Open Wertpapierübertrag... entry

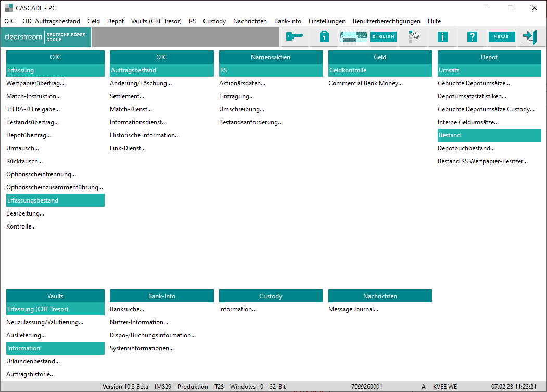coord(35,83)
